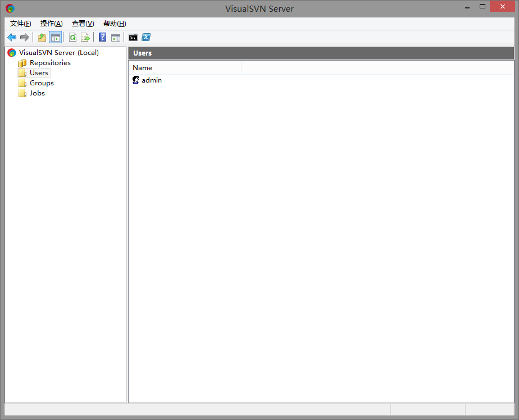Open the 操作(A) menu

51,24
